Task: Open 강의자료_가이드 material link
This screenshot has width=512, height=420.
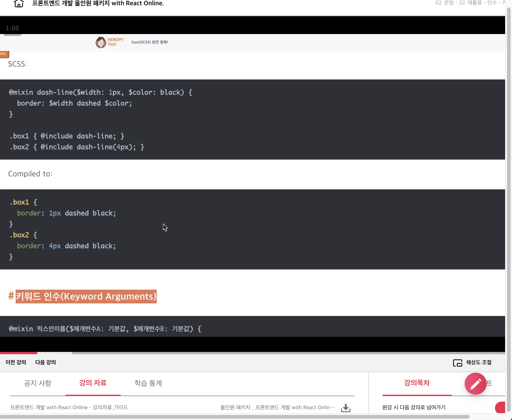Action: [69, 407]
